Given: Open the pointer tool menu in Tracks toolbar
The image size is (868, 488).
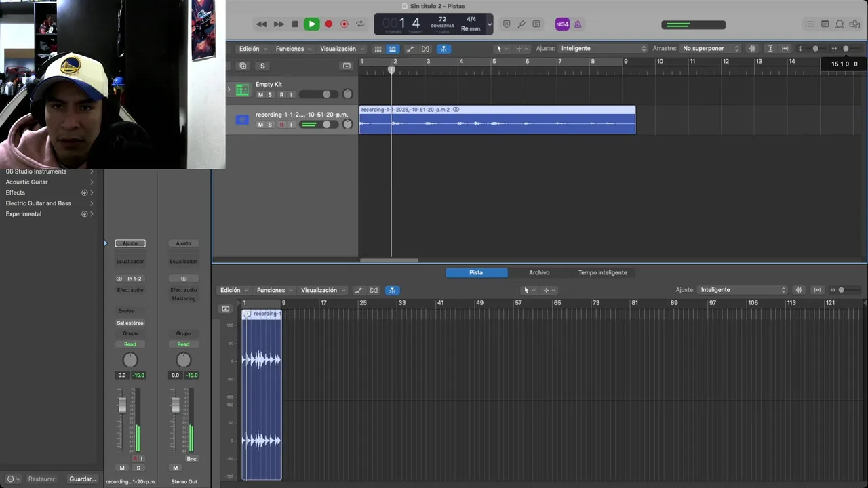Looking at the screenshot, I should (502, 49).
